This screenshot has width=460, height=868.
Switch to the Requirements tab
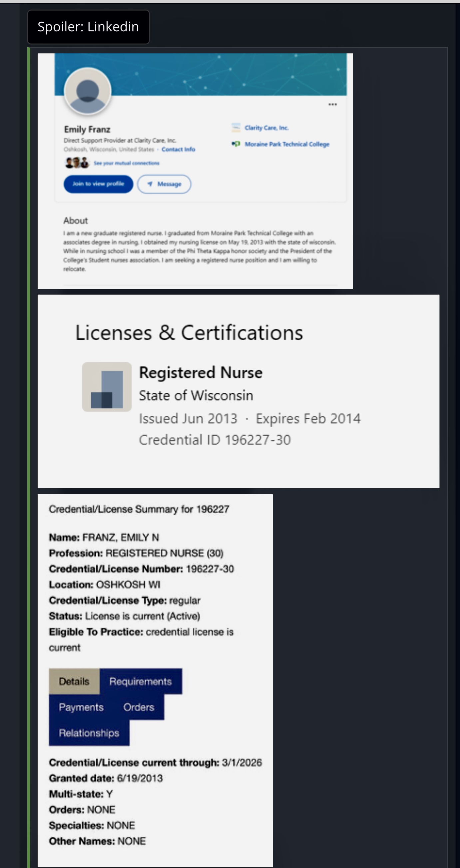point(141,681)
